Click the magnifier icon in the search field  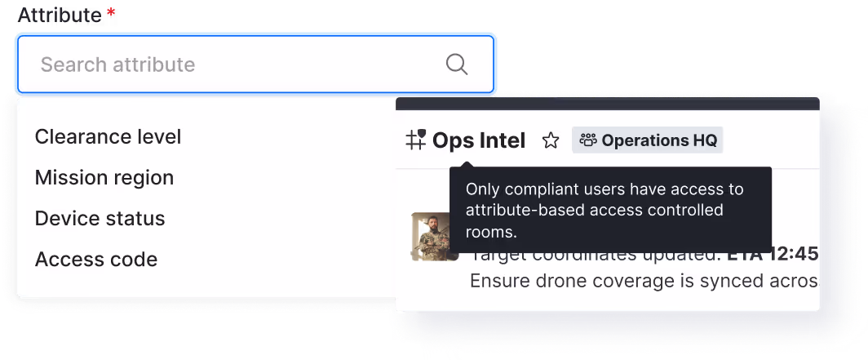pyautogui.click(x=457, y=64)
